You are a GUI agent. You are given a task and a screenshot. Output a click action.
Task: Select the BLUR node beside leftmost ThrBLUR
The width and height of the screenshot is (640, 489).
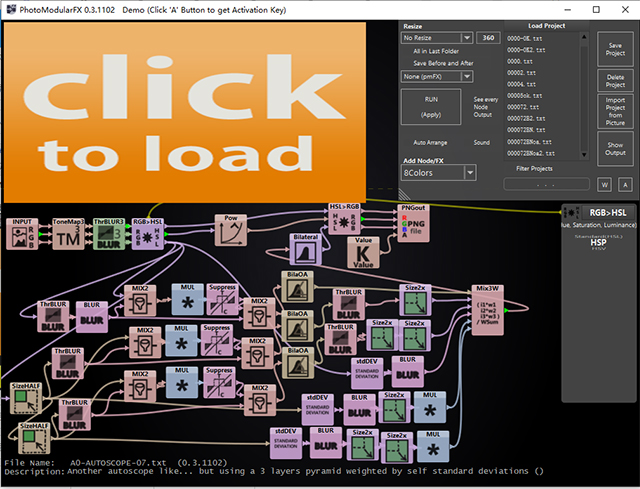(x=92, y=317)
